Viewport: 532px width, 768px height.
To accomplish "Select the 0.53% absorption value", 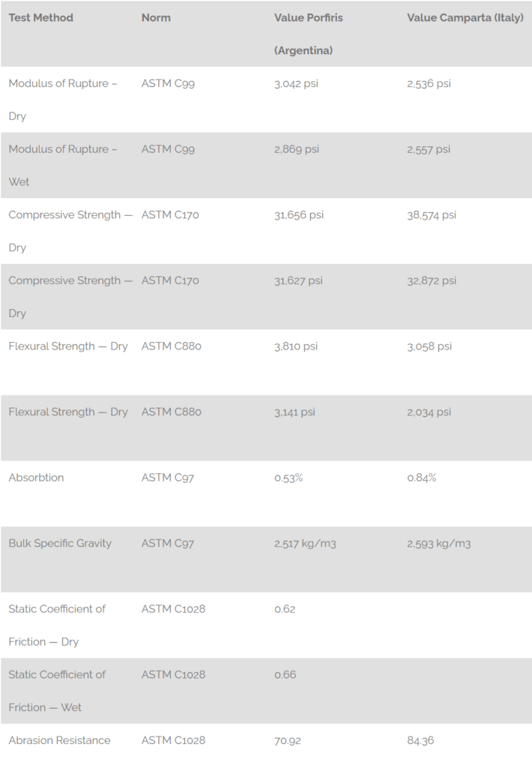I will [288, 478].
